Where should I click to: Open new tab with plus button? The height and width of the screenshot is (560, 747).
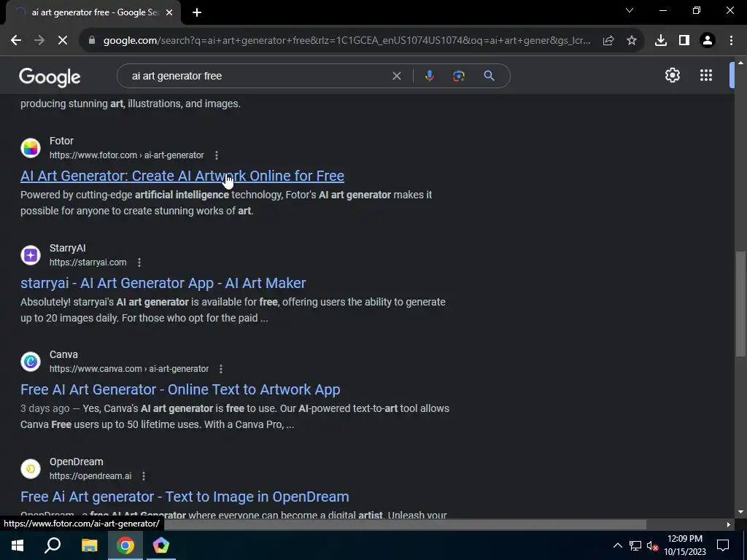coord(197,12)
